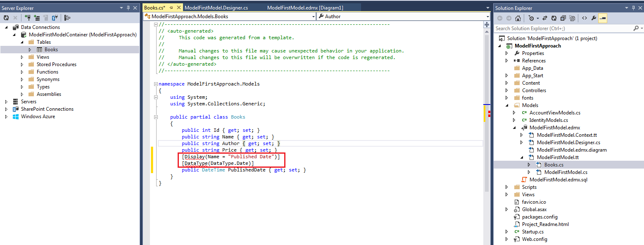Select IdentityModels.cs file
Screen dimensions: 644x245
pos(549,120)
